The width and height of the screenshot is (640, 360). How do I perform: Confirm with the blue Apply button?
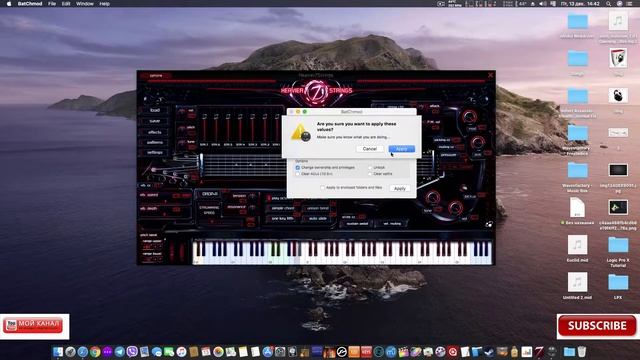click(402, 149)
